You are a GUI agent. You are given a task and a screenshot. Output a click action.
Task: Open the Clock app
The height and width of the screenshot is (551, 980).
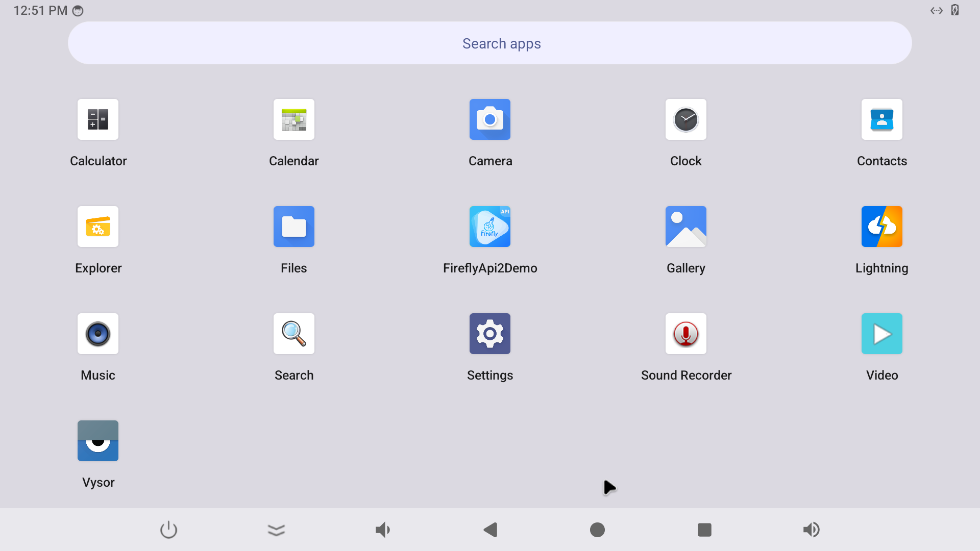[686, 119]
